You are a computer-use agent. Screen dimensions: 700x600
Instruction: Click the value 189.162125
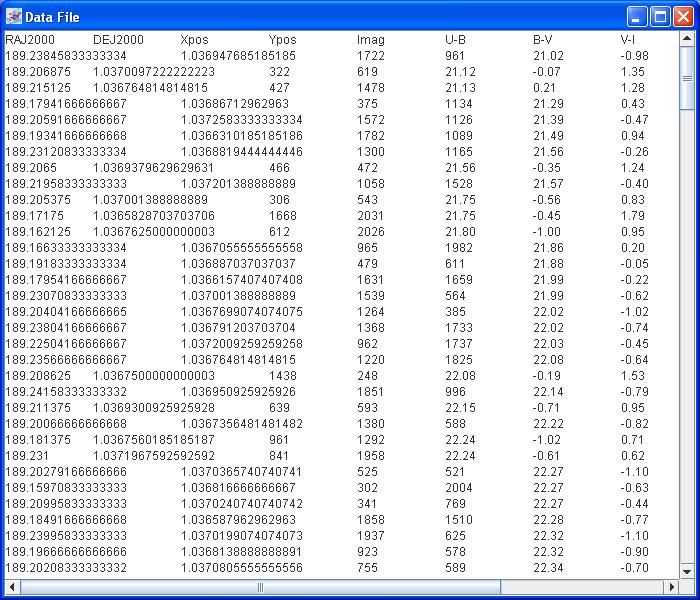(38, 233)
